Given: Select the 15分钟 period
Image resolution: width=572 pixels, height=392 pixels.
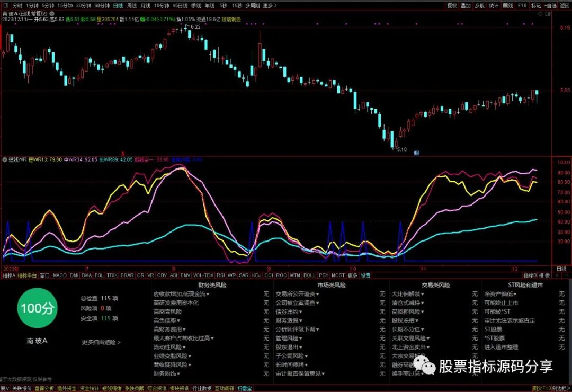Looking at the screenshot, I should (x=65, y=6).
